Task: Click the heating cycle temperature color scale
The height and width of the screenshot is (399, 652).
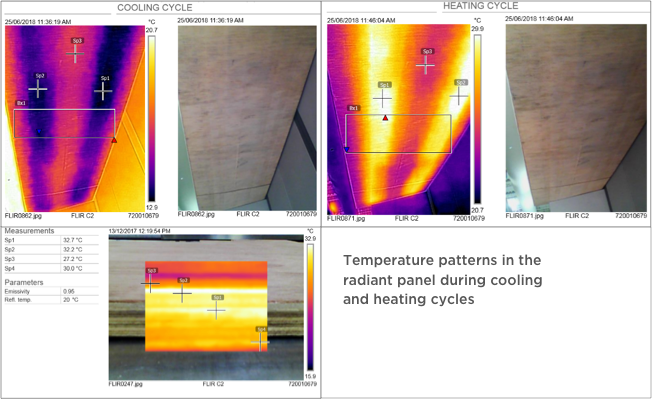Action: click(477, 119)
